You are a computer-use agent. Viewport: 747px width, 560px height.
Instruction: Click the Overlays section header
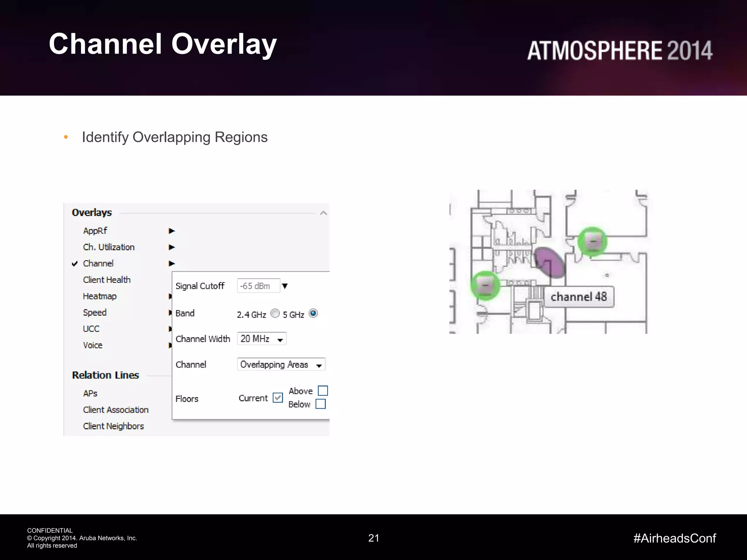92,213
